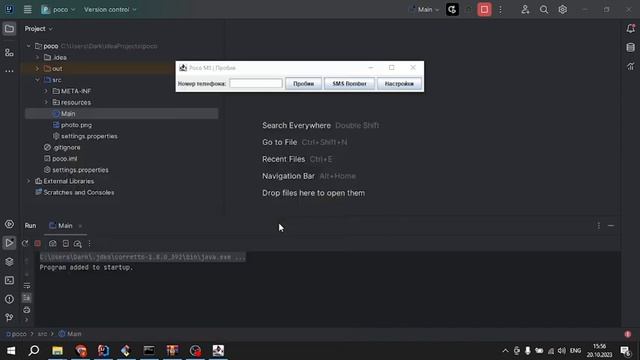Show more tool windows ellipsis
Screen dimensions: 640x360
pos(9,71)
